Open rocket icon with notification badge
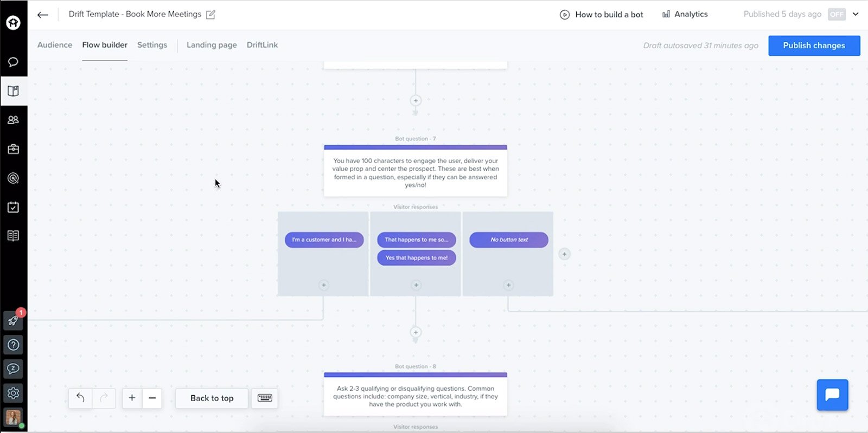This screenshot has height=433, width=868. [x=14, y=320]
